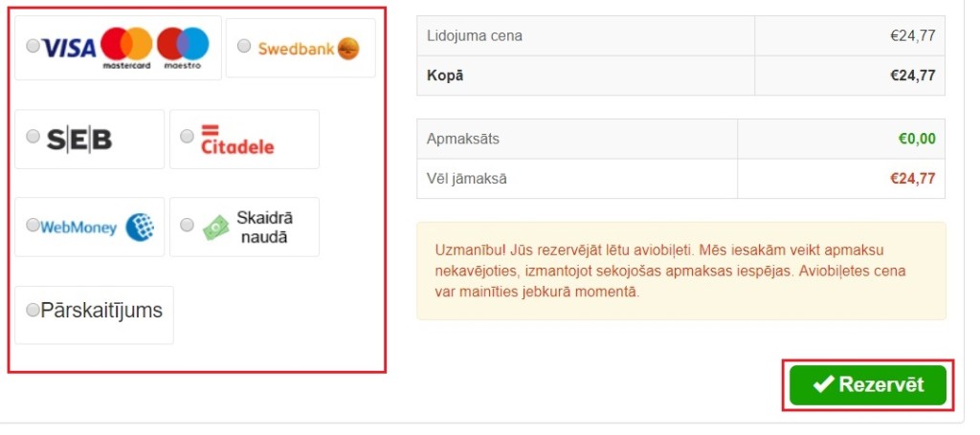980x435 pixels.
Task: Click the Mastercard logo
Action: click(x=126, y=44)
